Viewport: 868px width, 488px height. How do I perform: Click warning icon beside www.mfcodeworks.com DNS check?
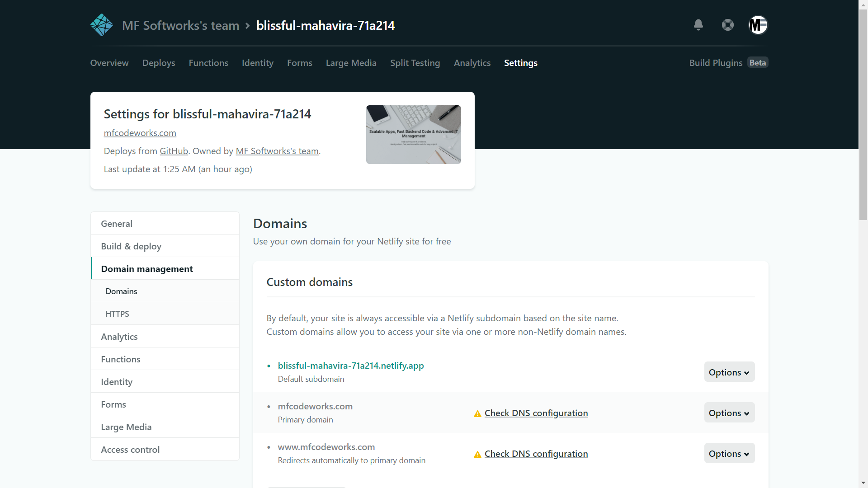[x=477, y=454]
